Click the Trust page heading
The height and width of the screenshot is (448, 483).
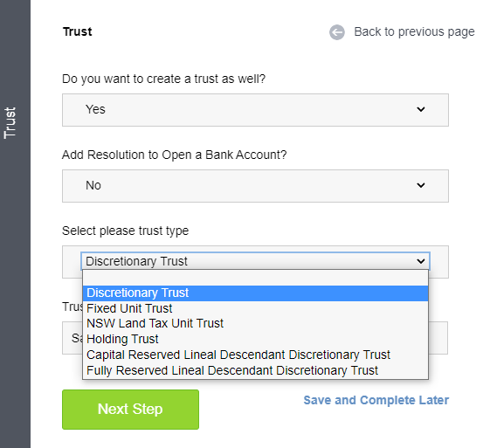78,31
